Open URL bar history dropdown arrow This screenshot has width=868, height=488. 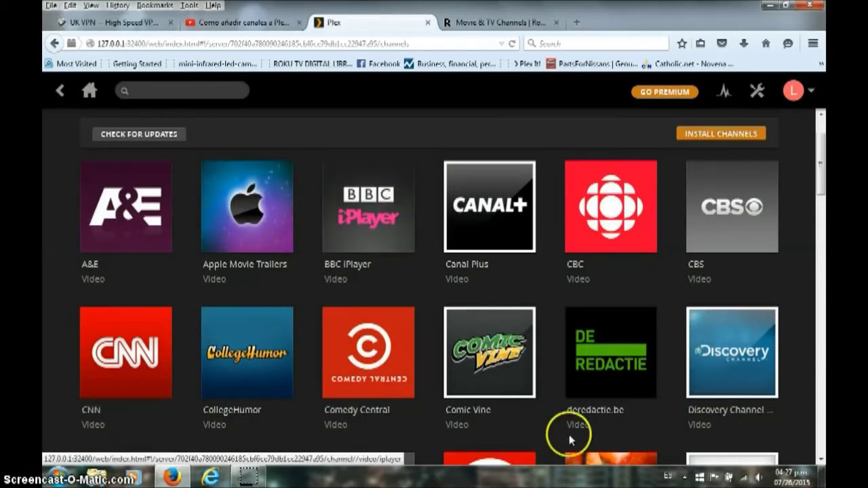coord(502,43)
